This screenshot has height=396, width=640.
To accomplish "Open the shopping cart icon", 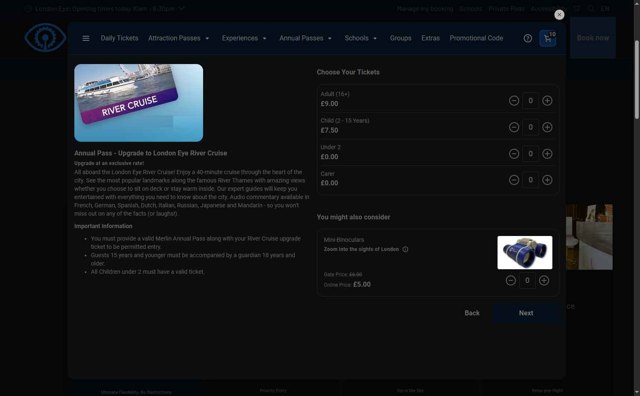I will 548,38.
